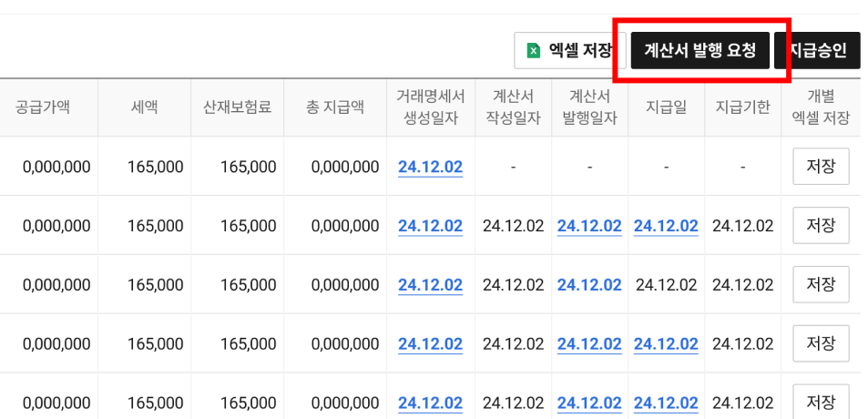Click the fourth row's 계산서 작성일자 date
This screenshot has height=419, width=868.
click(513, 344)
